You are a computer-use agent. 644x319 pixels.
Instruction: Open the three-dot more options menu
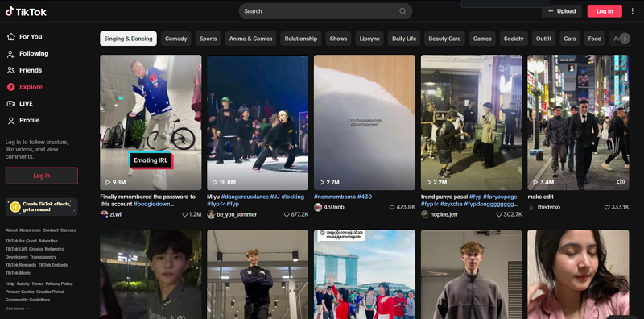pyautogui.click(x=633, y=11)
